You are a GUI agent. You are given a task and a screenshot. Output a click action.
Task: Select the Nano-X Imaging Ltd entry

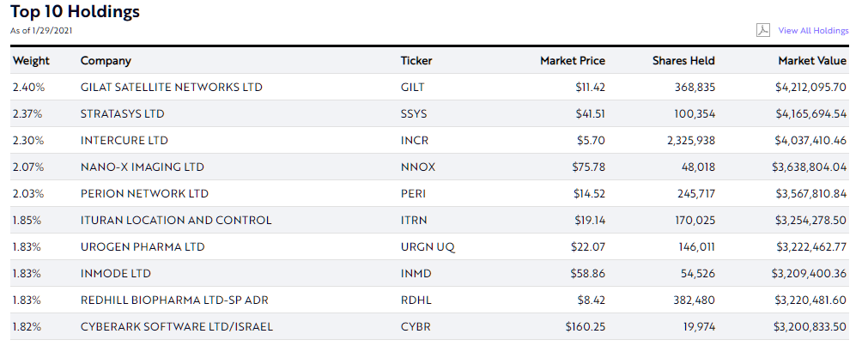pyautogui.click(x=143, y=167)
